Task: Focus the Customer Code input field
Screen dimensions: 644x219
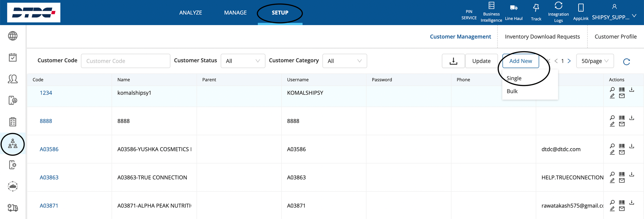Action: (x=125, y=61)
